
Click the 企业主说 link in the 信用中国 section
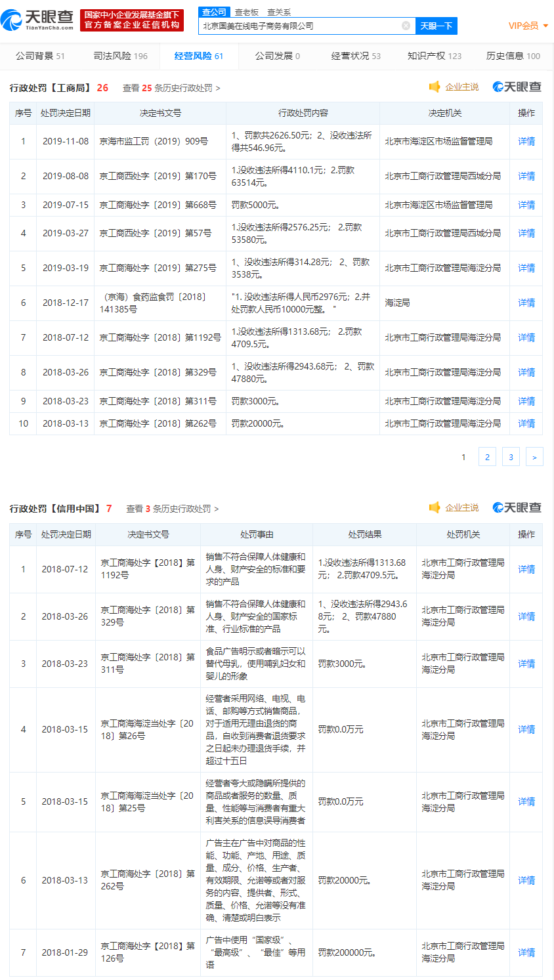click(462, 507)
